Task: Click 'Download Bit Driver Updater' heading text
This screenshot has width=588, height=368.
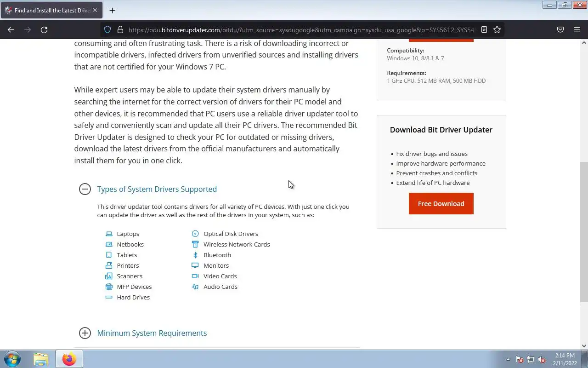Action: (441, 130)
